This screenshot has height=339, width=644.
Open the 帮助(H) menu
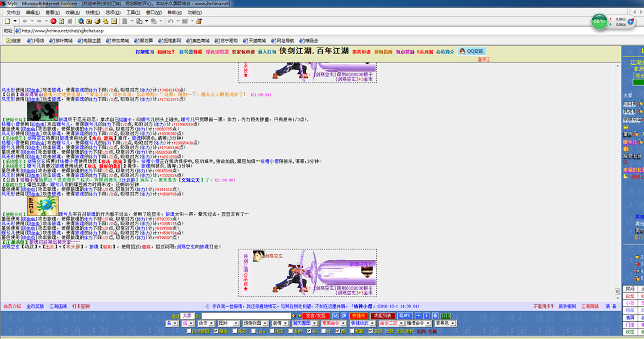click(x=175, y=12)
